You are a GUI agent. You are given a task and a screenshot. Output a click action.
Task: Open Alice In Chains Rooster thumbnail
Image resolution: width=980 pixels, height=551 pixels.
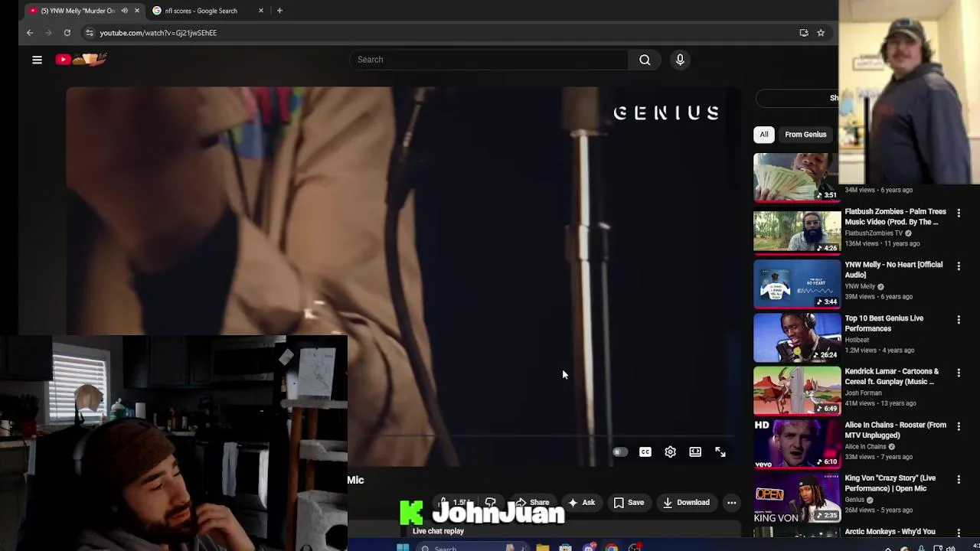coord(797,445)
